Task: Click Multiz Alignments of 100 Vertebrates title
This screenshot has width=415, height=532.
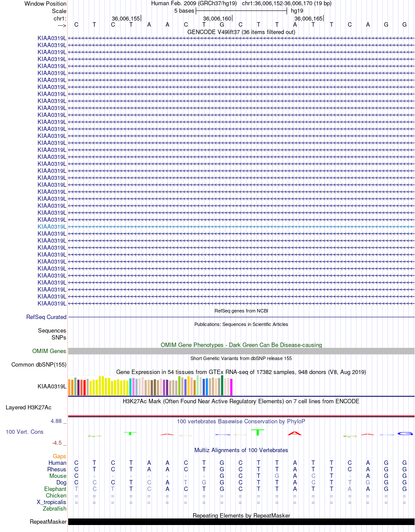Action: click(241, 450)
